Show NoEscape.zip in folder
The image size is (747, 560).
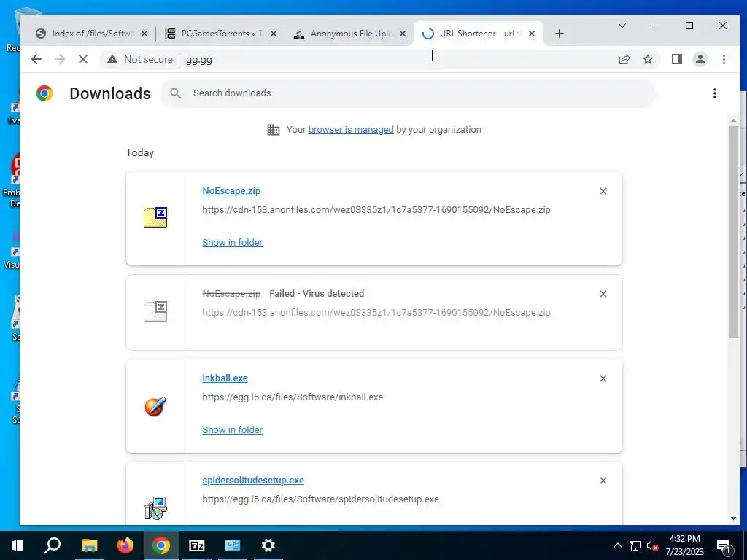[x=232, y=242]
